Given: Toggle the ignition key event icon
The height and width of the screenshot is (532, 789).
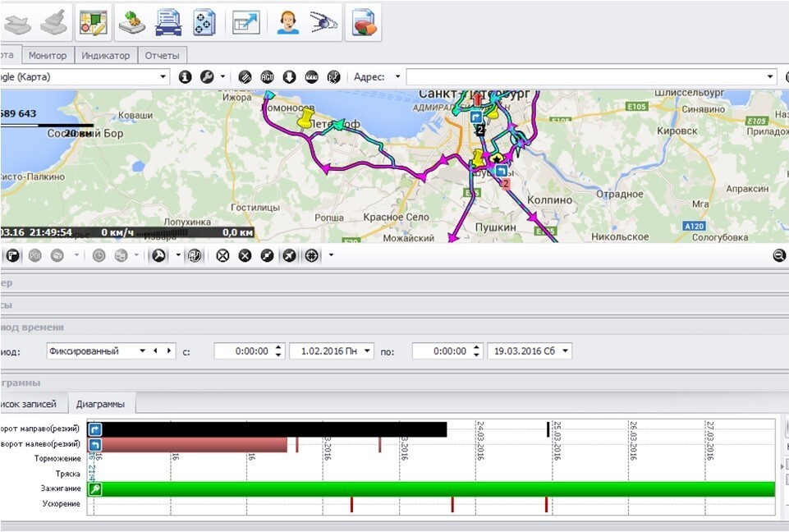Looking at the screenshot, I should (x=95, y=489).
